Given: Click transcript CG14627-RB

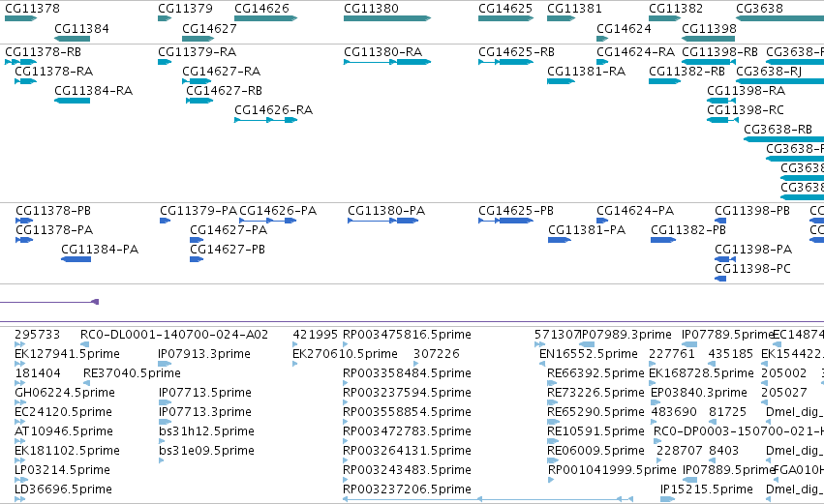Looking at the screenshot, I should (225, 91).
